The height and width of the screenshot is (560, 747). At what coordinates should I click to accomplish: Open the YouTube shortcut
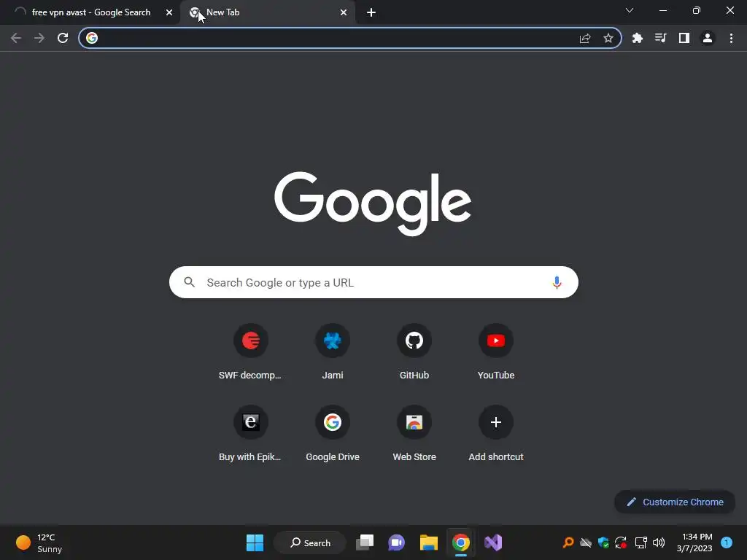pos(496,352)
